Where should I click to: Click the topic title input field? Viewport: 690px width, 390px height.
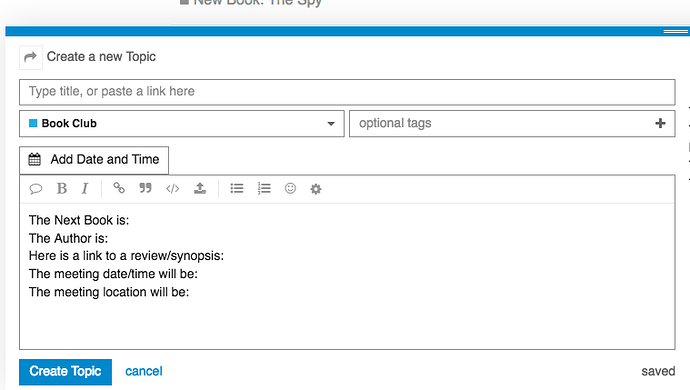point(347,92)
